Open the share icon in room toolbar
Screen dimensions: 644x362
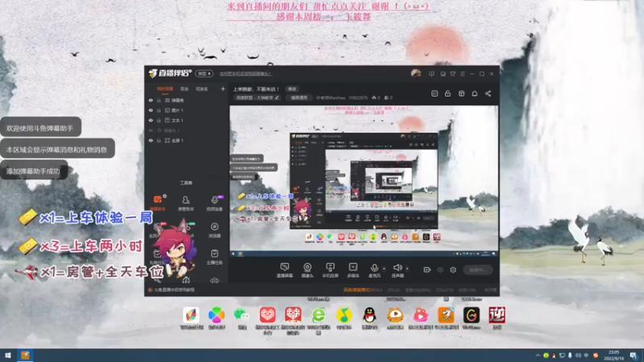click(x=488, y=93)
